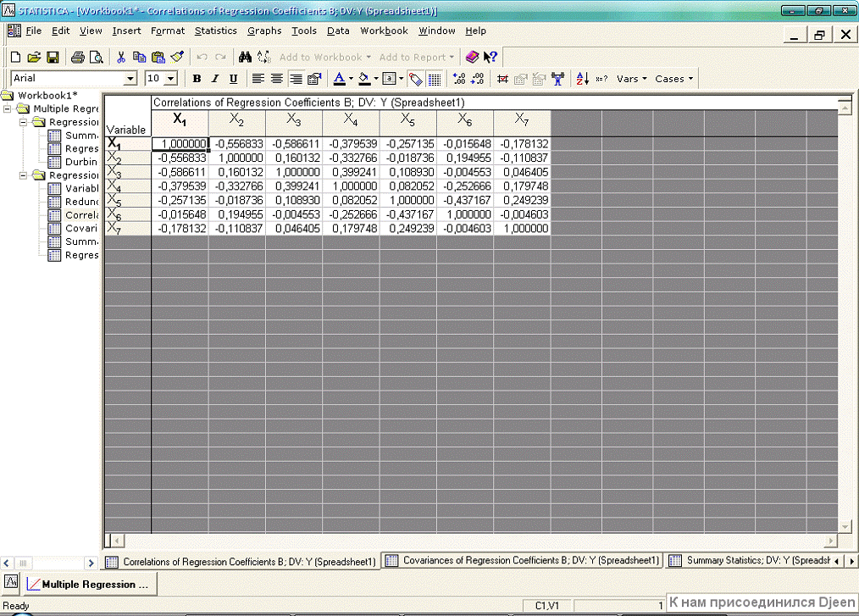
Task: Toggle Underline formatting
Action: 233,79
